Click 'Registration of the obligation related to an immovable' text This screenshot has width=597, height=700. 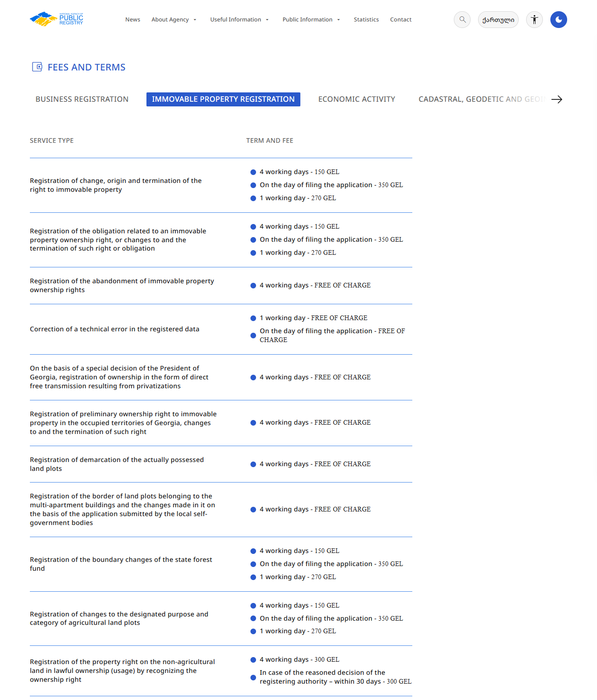pyautogui.click(x=118, y=240)
